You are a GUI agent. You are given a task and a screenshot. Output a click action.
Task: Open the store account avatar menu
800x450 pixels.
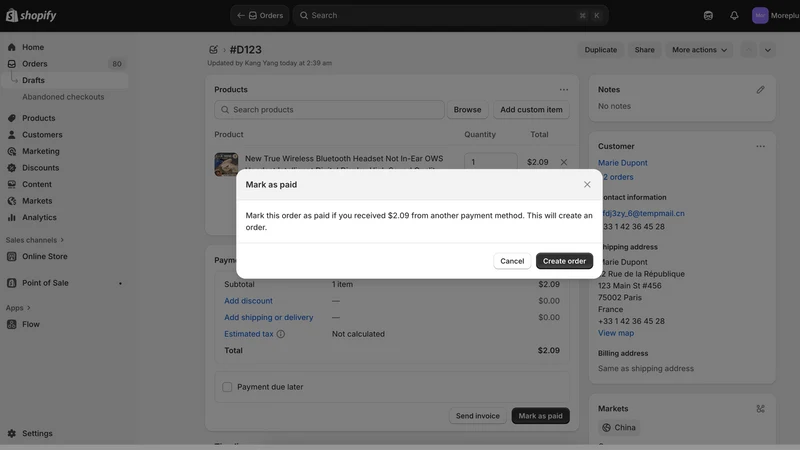[x=760, y=15]
